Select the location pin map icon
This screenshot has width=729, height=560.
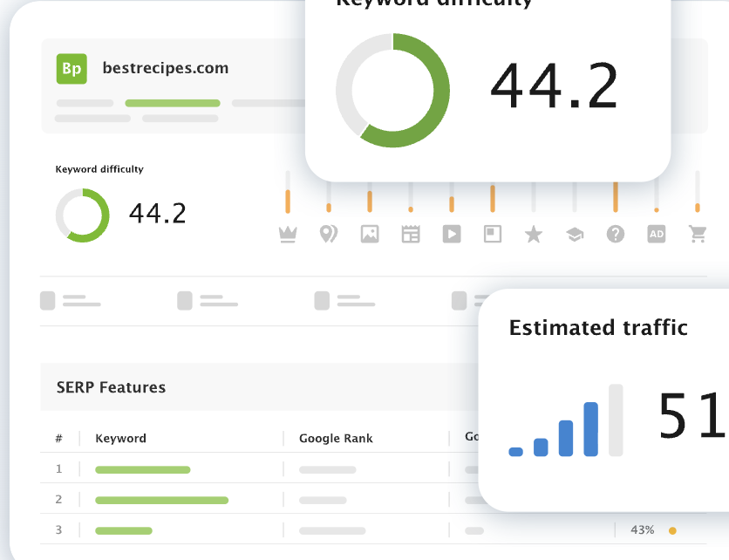pyautogui.click(x=328, y=234)
